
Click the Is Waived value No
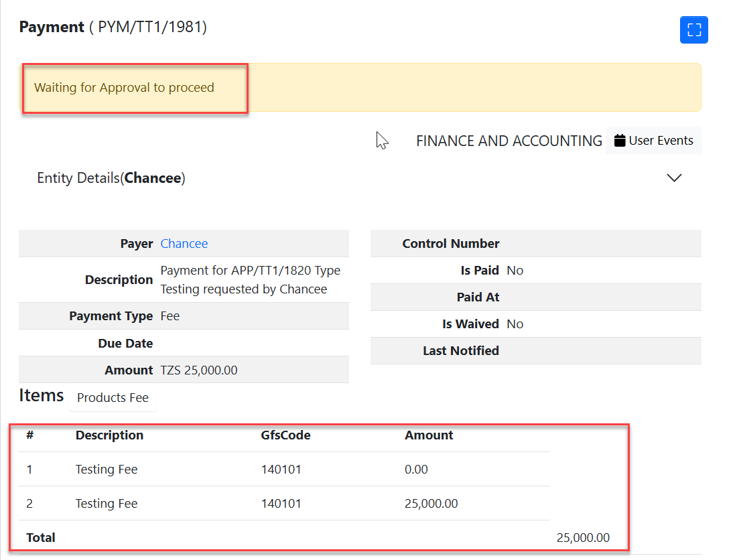click(x=515, y=324)
